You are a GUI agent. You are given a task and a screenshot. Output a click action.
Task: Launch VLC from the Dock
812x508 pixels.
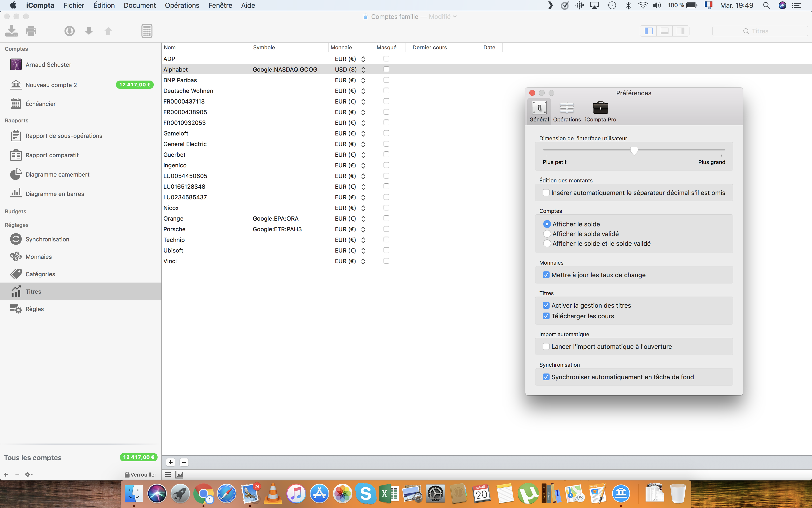[273, 493]
